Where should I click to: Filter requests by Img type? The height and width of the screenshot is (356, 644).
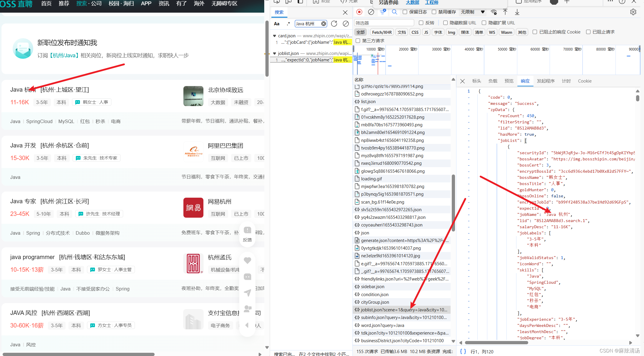pos(451,32)
